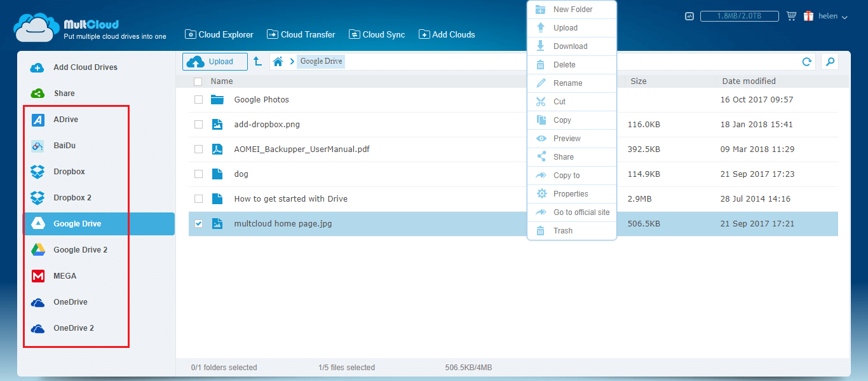Click the Google Drive 2 icon
This screenshot has height=381, width=868.
pos(37,250)
